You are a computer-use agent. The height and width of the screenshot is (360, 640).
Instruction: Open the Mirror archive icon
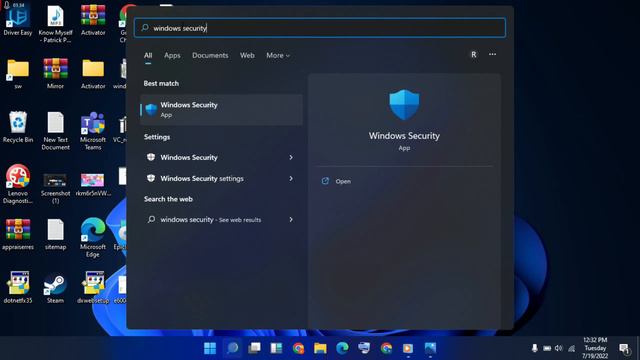[x=56, y=73]
